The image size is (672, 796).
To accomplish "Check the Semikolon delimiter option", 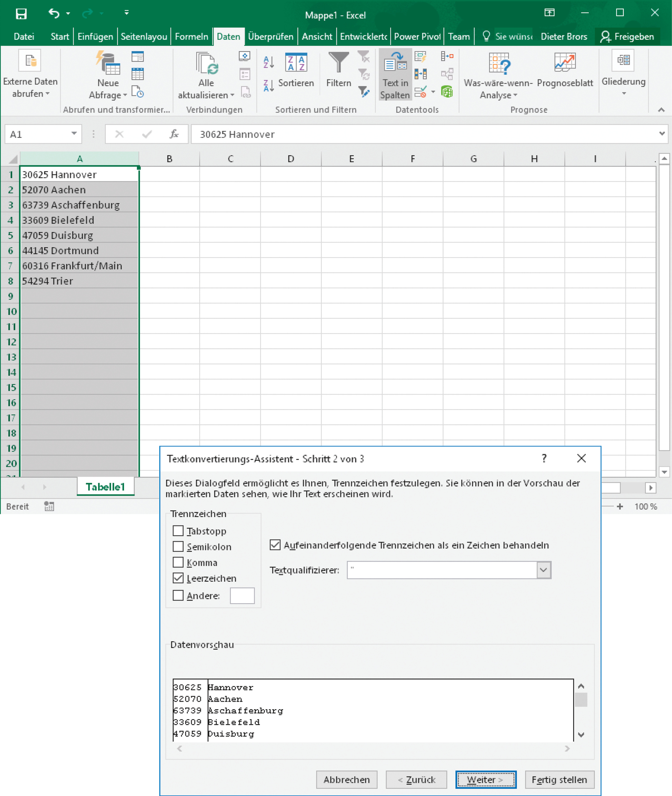I will click(178, 546).
